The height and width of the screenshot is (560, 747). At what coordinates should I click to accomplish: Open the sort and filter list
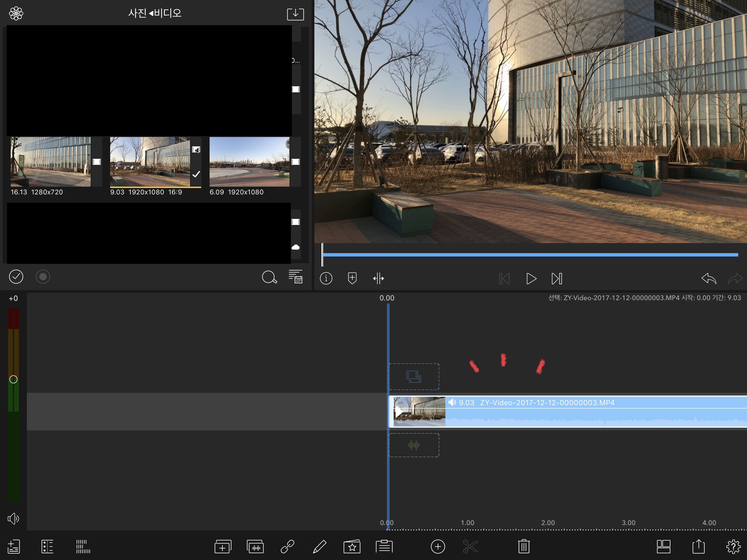296,277
